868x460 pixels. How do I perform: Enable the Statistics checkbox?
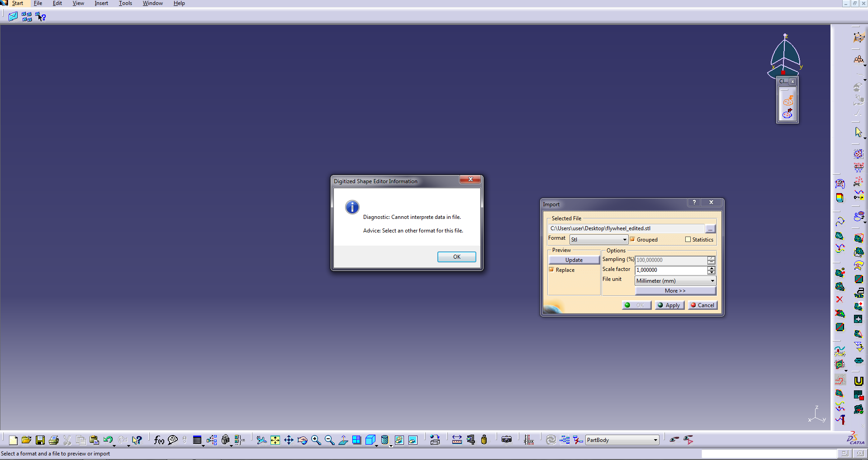688,240
